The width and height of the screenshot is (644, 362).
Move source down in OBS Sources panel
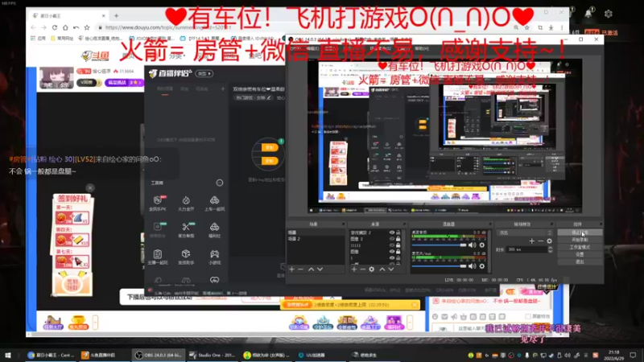point(391,269)
